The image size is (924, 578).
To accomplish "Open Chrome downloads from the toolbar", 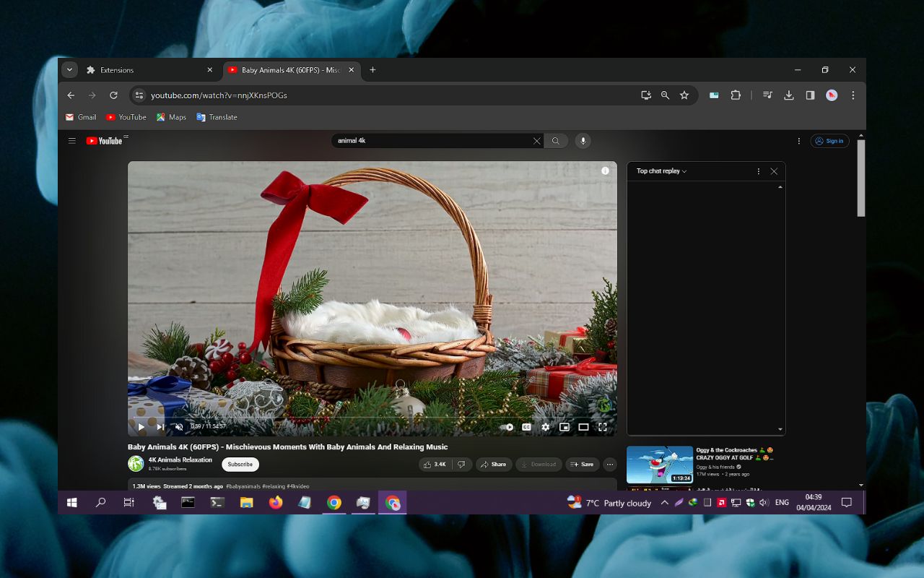I will 789,95.
